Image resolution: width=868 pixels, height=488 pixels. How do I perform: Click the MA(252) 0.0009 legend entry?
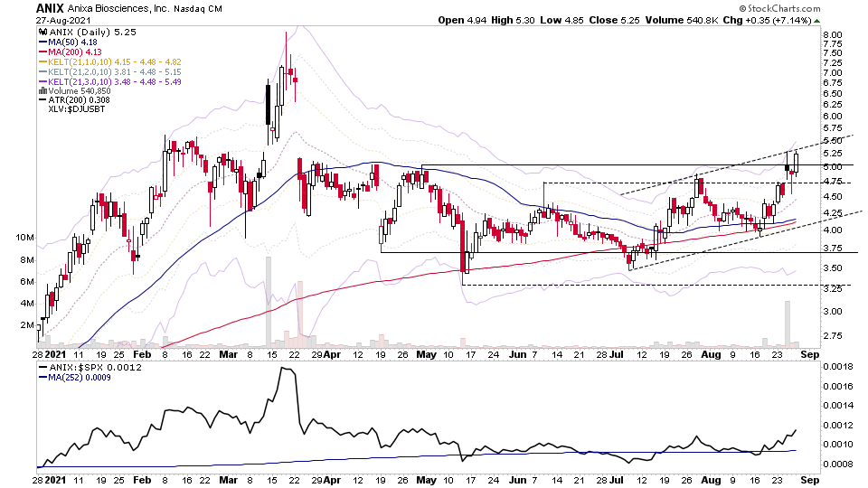80,378
